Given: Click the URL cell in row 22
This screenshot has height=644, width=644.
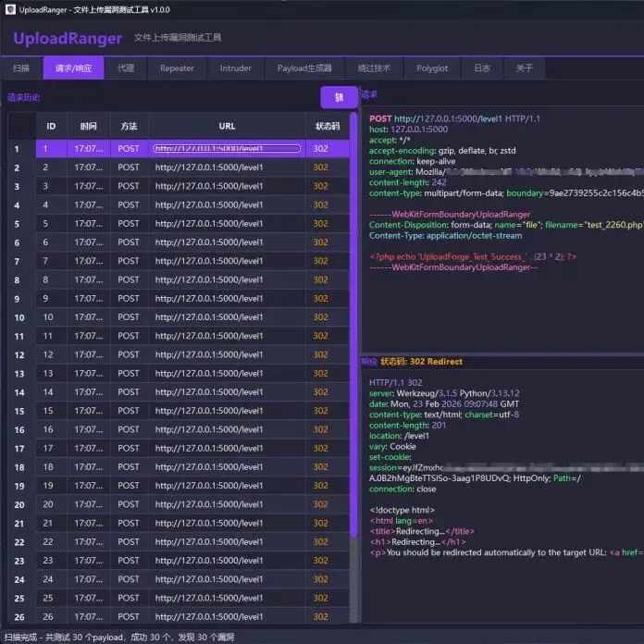Looking at the screenshot, I should click(x=227, y=542).
